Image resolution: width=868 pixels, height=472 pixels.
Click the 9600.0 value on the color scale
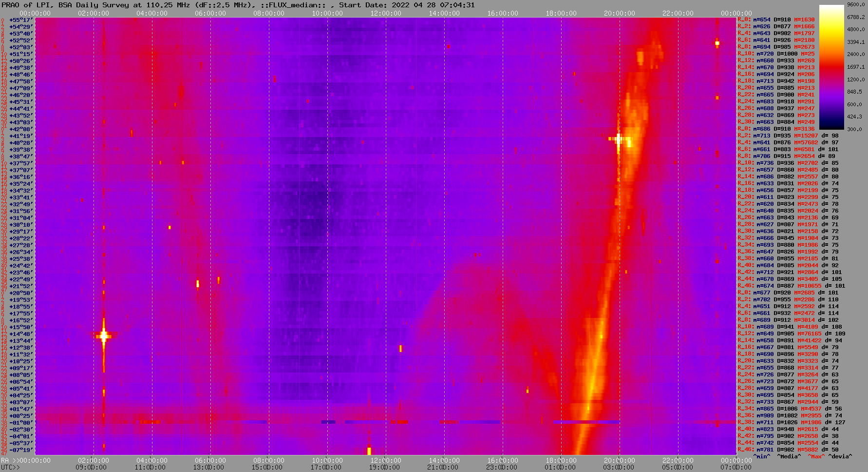(x=856, y=4)
